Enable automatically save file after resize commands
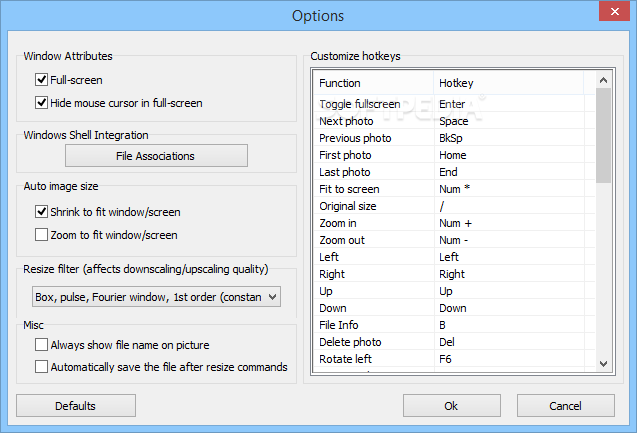 (x=41, y=367)
